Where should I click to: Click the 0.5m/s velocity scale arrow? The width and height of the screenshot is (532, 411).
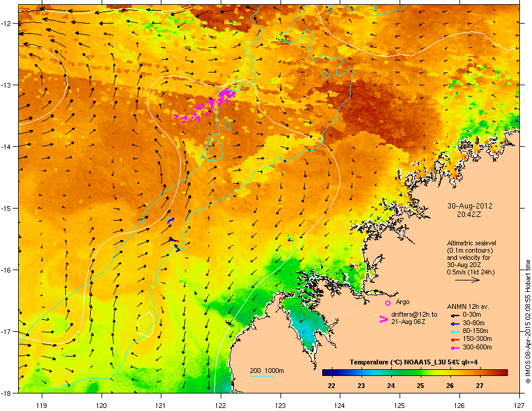click(467, 280)
